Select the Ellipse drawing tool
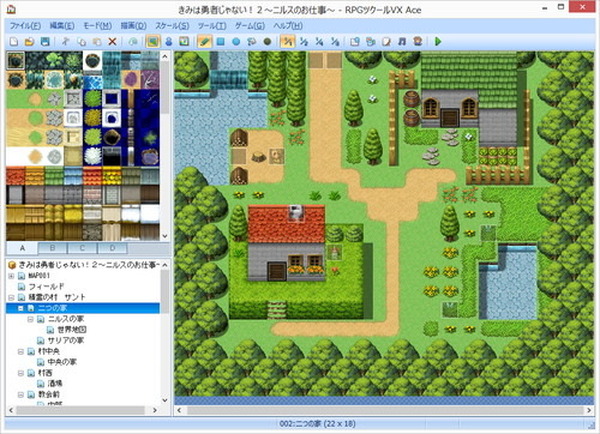600x434 pixels. 236,41
